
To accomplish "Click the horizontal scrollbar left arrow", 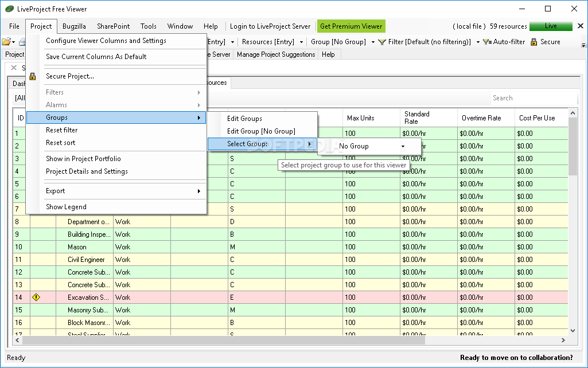I will 17,340.
